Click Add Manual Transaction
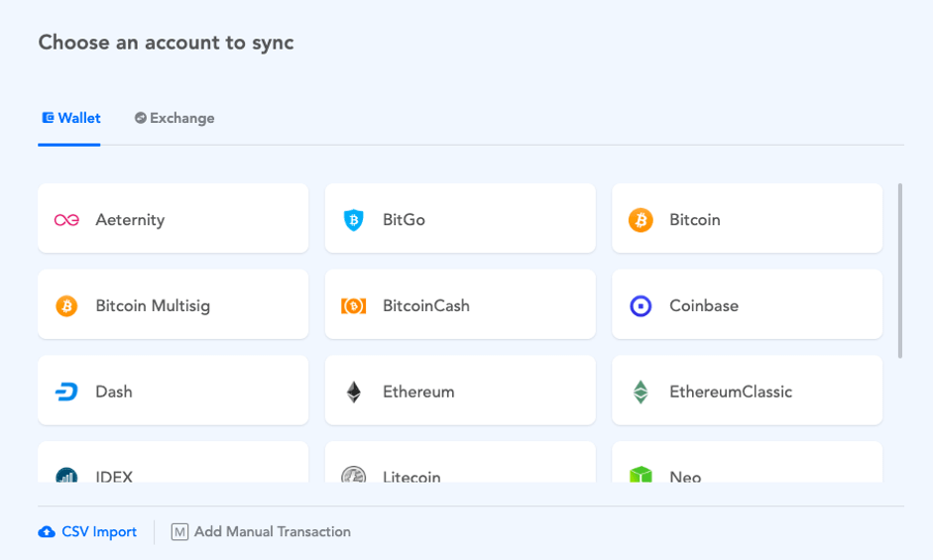933x560 pixels. tap(261, 531)
